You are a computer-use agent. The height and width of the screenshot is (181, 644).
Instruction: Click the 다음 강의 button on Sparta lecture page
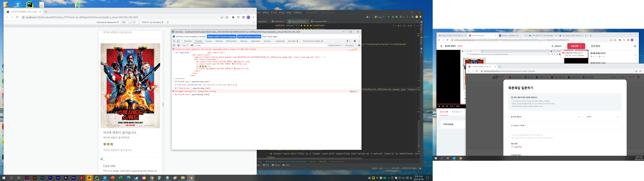pos(576,46)
